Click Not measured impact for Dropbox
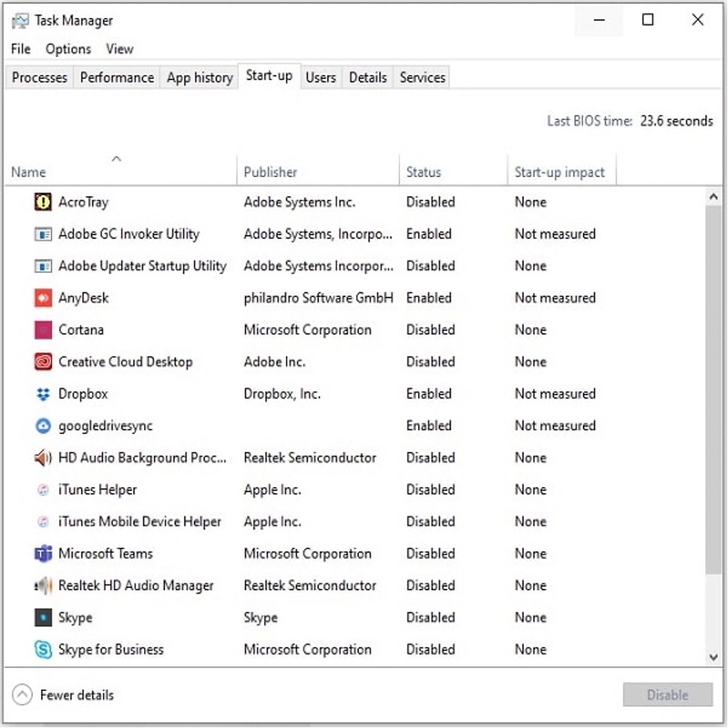Screen dimensions: 728x728 pyautogui.click(x=556, y=394)
